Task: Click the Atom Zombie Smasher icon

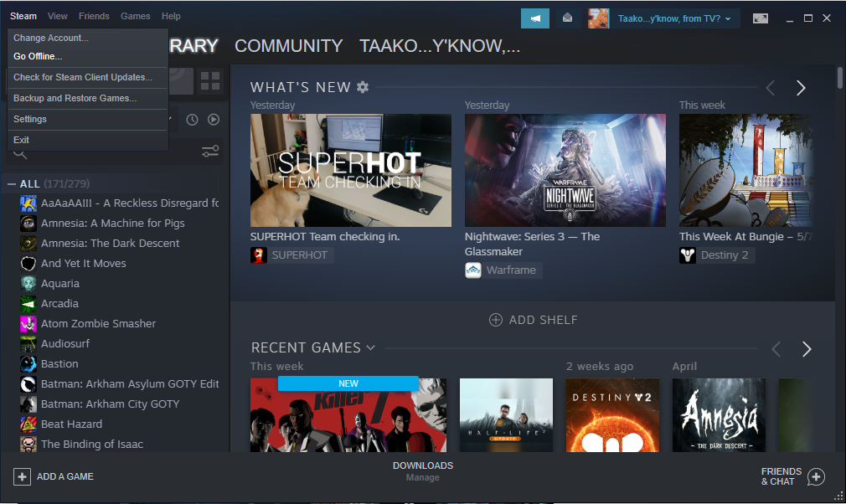Action: click(28, 324)
